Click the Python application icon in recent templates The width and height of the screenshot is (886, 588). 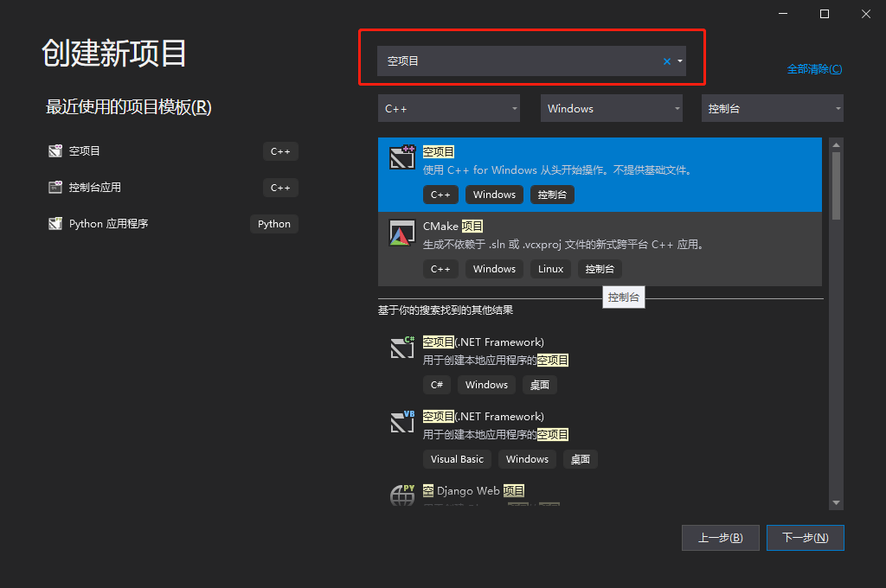click(x=55, y=224)
